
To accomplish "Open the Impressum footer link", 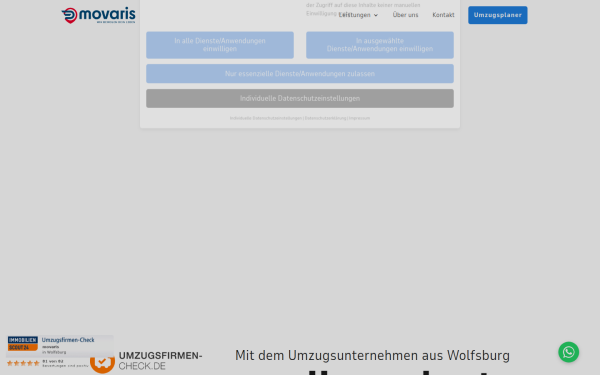I will pyautogui.click(x=359, y=118).
